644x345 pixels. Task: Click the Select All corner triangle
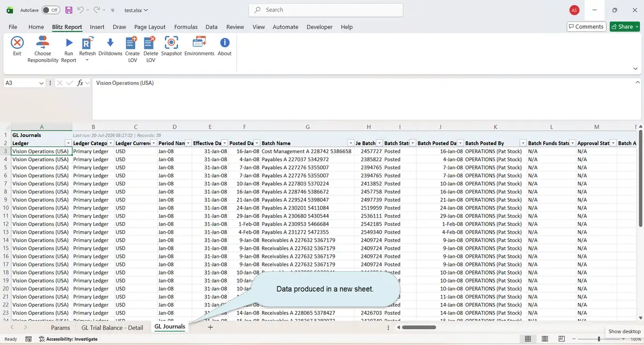tap(6, 127)
